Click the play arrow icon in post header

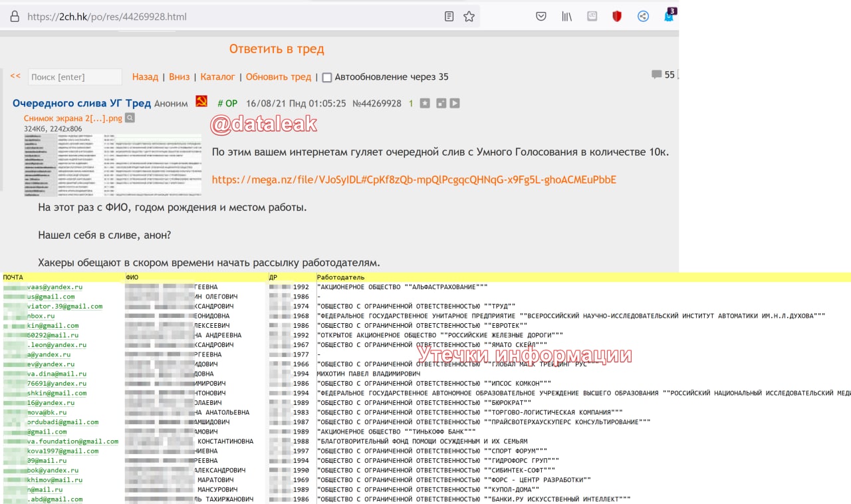(x=455, y=103)
